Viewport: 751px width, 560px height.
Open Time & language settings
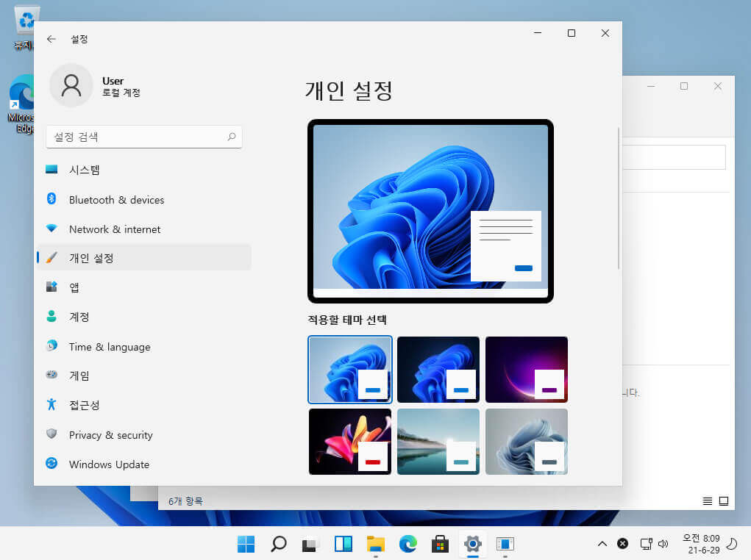(x=143, y=347)
